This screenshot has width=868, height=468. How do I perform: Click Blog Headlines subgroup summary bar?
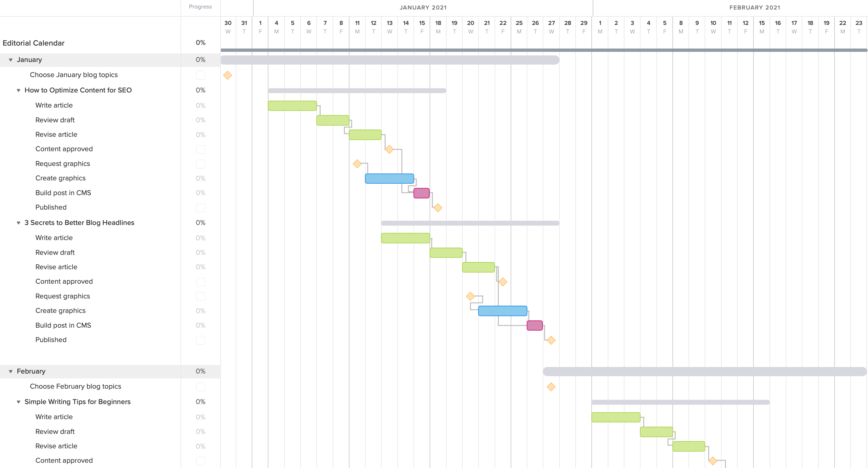[x=470, y=223]
